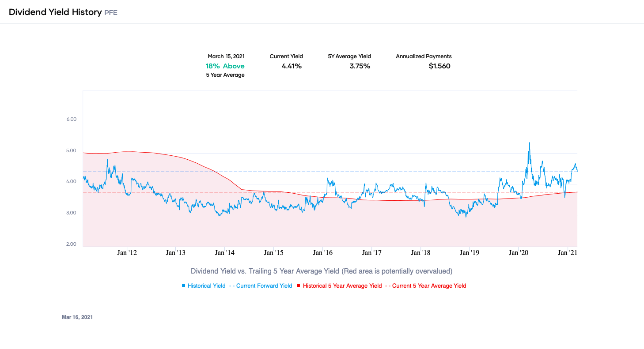Select the PFE ticker symbol
This screenshot has width=644, height=349.
111,12
